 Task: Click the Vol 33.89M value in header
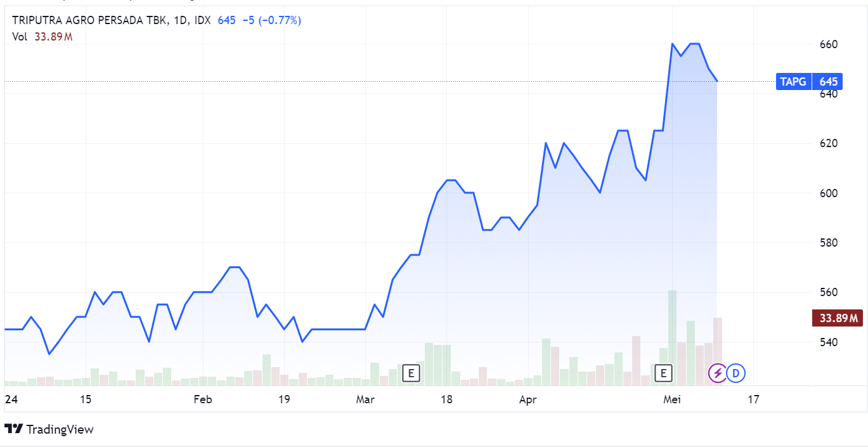click(54, 37)
